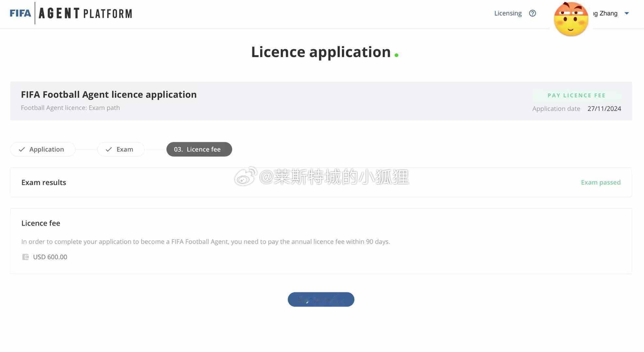Viewport: 644px width, 352px height.
Task: Select the 03. Licence fee step
Action: pyautogui.click(x=199, y=149)
